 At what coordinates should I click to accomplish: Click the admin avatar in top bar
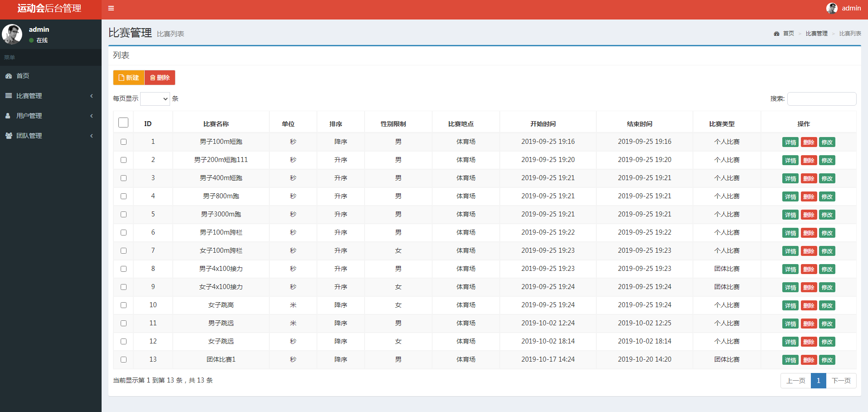[x=832, y=8]
